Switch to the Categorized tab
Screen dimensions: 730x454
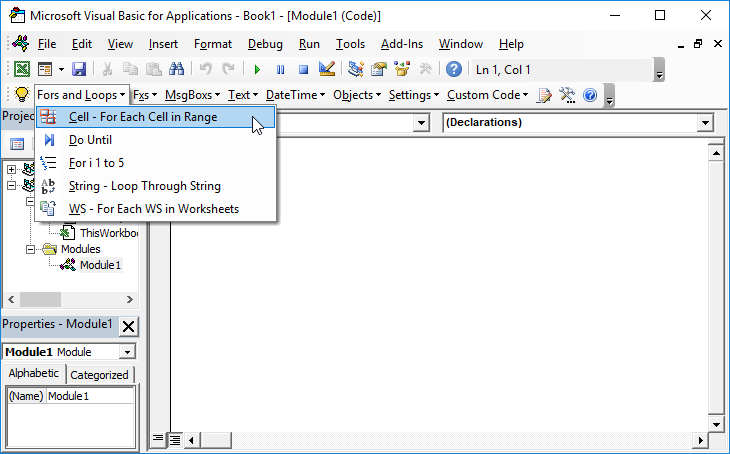[x=99, y=375]
